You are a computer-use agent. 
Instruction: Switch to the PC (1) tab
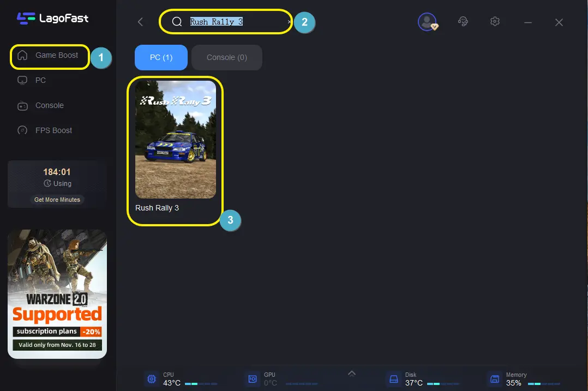click(161, 57)
